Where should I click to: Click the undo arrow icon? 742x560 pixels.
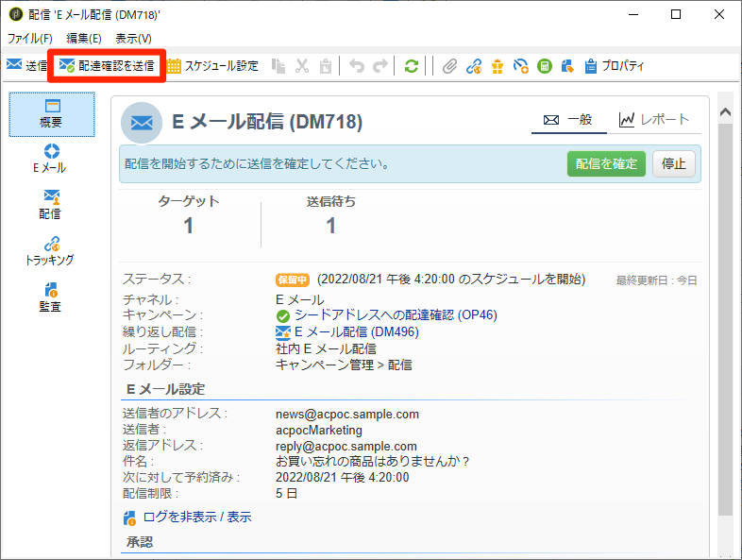click(357, 66)
